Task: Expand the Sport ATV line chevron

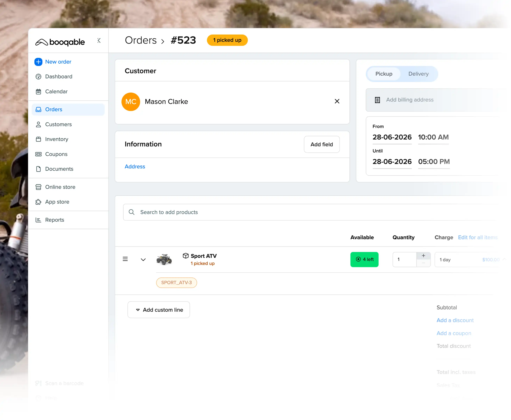Action: click(143, 259)
